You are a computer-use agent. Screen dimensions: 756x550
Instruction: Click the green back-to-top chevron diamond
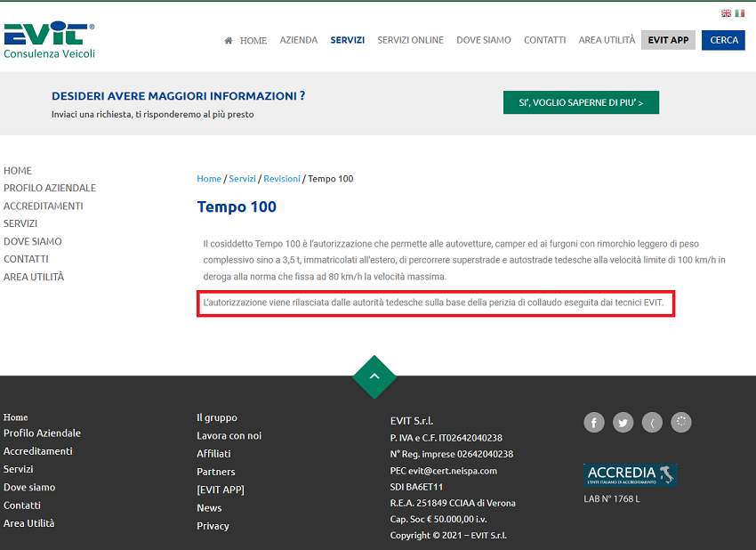pos(374,376)
